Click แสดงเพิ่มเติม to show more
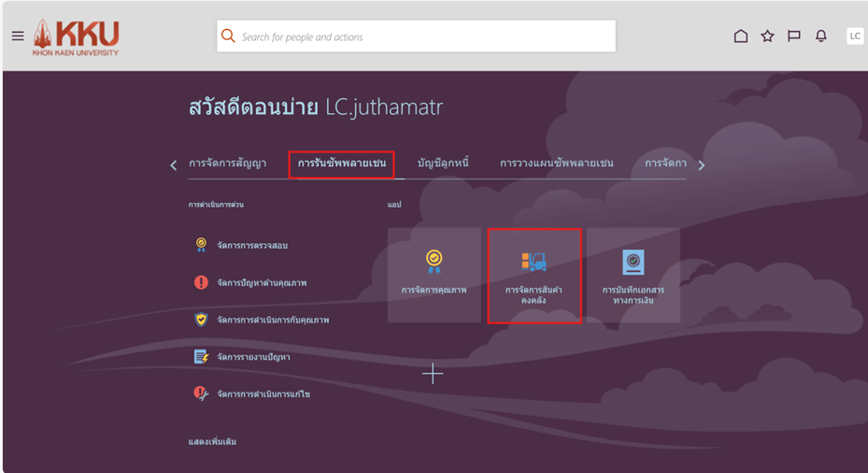Screen dimensions: 868x473 [212, 441]
